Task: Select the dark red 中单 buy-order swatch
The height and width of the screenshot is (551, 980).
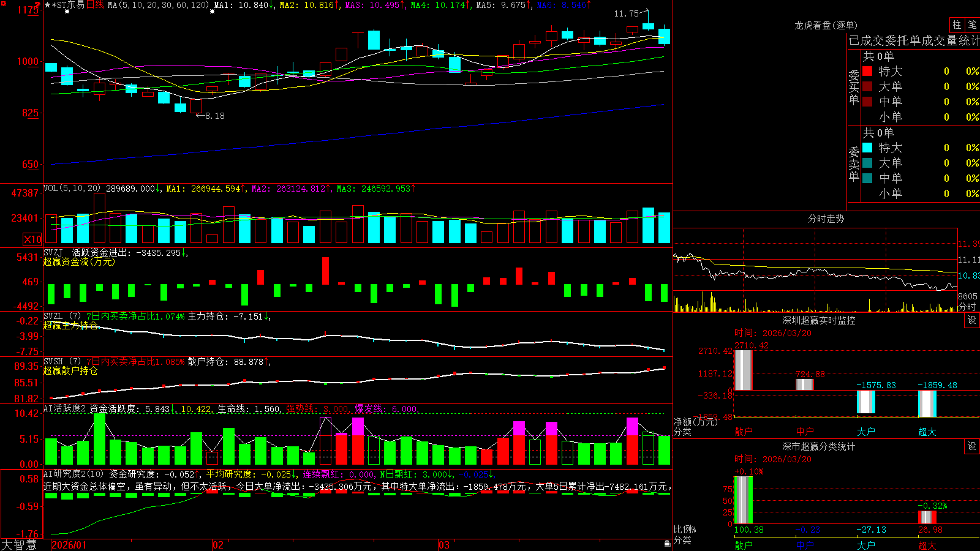Action: pos(867,102)
